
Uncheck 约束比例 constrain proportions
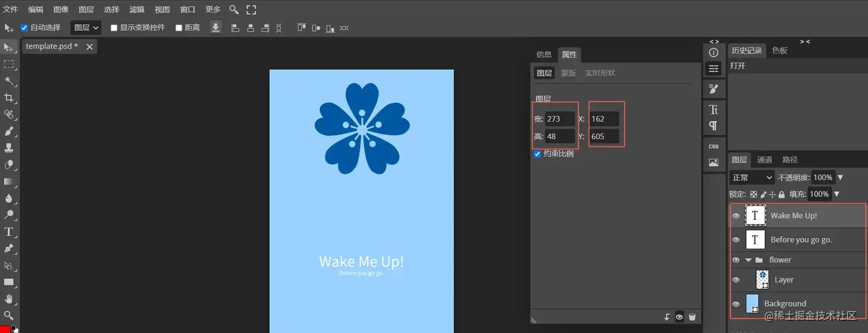point(537,154)
